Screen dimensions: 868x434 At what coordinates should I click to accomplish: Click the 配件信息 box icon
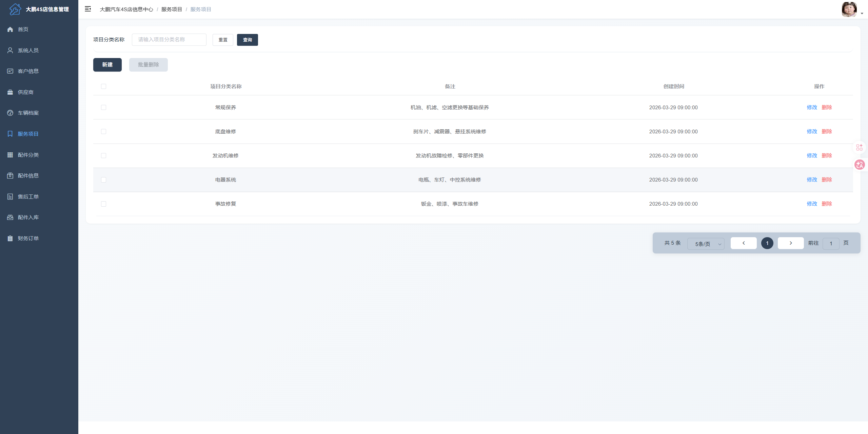coord(10,176)
